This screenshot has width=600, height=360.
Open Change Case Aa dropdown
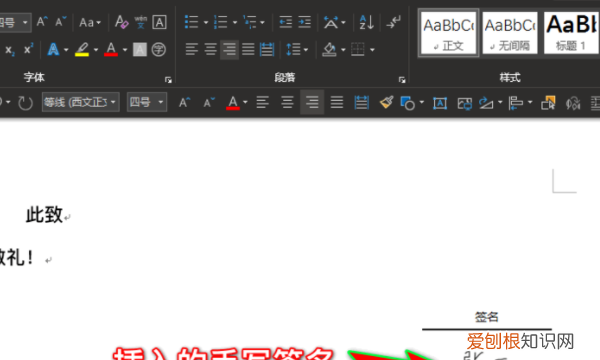(90, 23)
